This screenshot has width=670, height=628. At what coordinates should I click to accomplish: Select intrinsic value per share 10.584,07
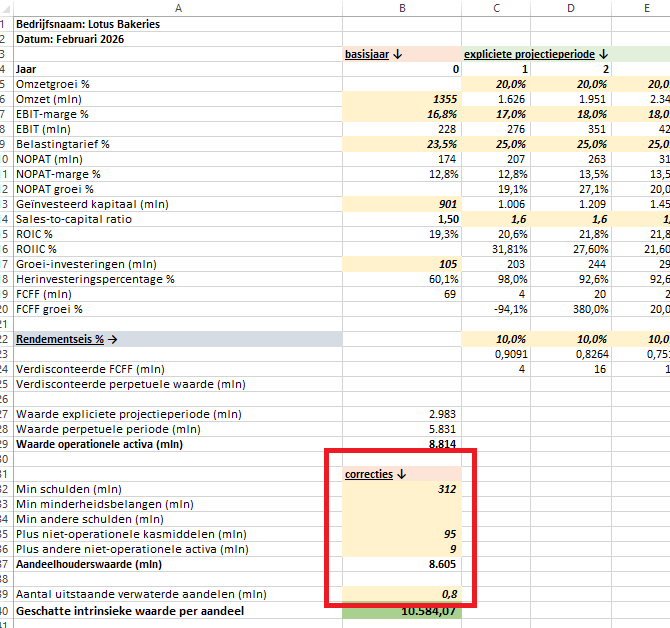pyautogui.click(x=402, y=611)
